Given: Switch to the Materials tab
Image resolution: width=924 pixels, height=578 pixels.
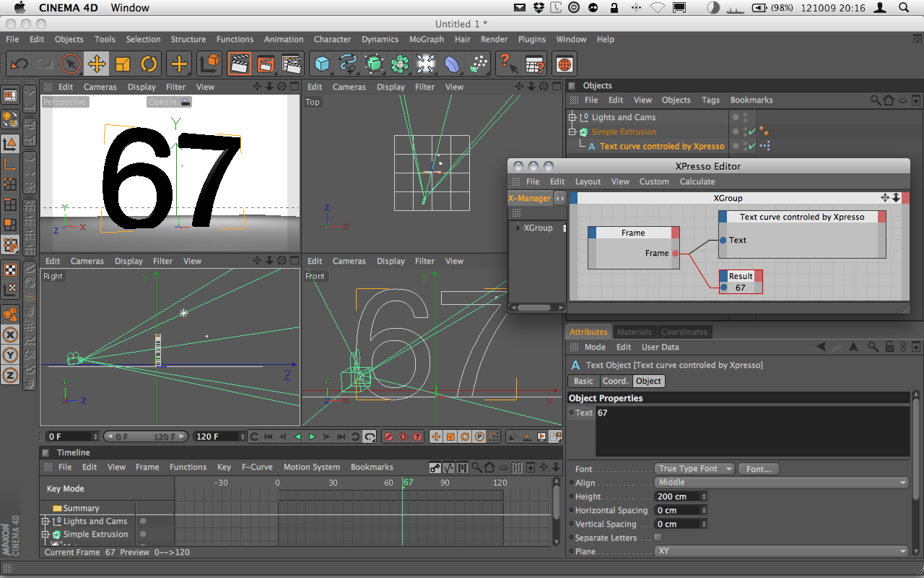Looking at the screenshot, I should [x=635, y=332].
